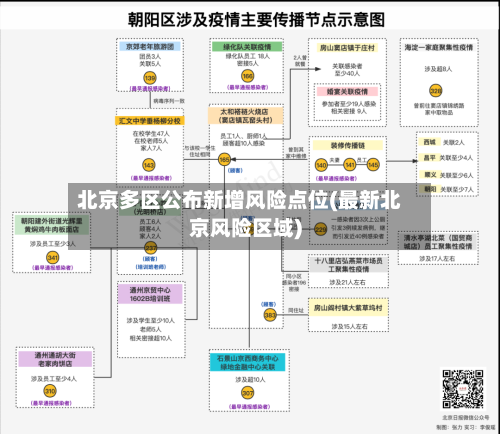Click the header 清水亭湖北菜（国贸商城店）员工聚集性疫情
The width and height of the screenshot is (500, 434).
pos(438,242)
